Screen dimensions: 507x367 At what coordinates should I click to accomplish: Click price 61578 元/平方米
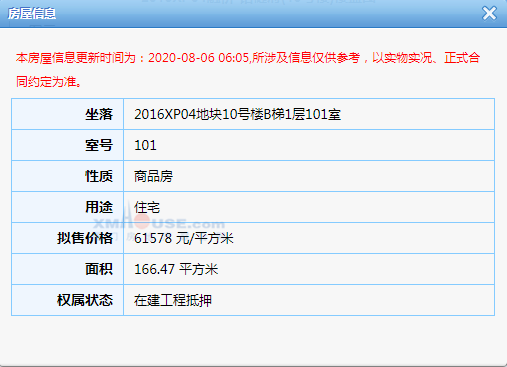click(x=184, y=238)
